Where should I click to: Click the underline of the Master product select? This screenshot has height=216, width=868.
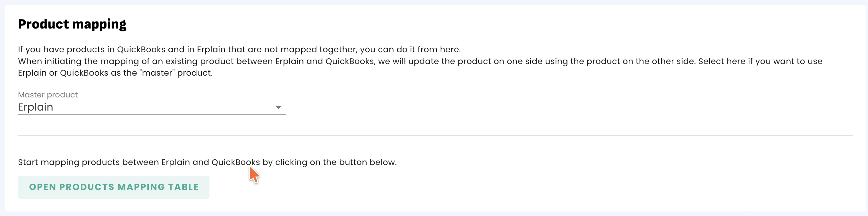tap(152, 114)
